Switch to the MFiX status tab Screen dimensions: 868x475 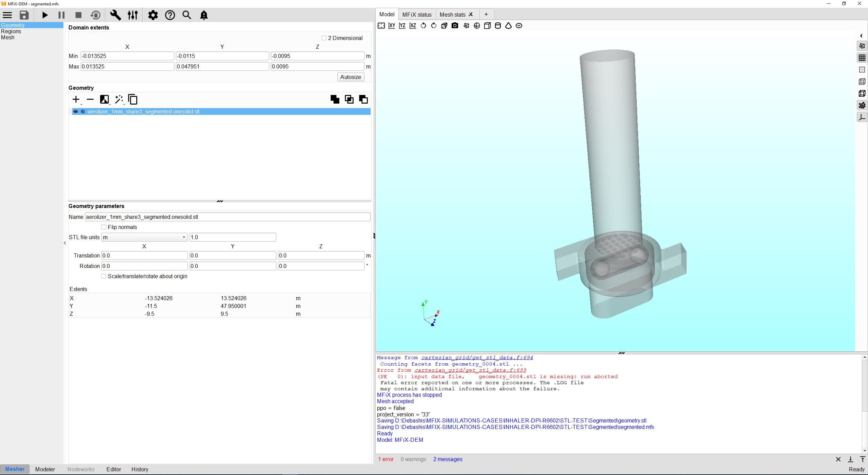[417, 15]
